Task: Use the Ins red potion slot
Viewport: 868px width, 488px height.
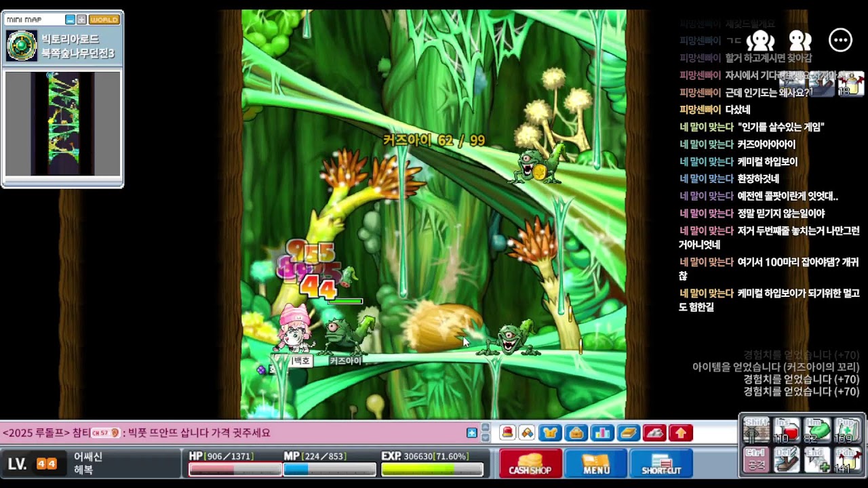Action: (x=787, y=430)
